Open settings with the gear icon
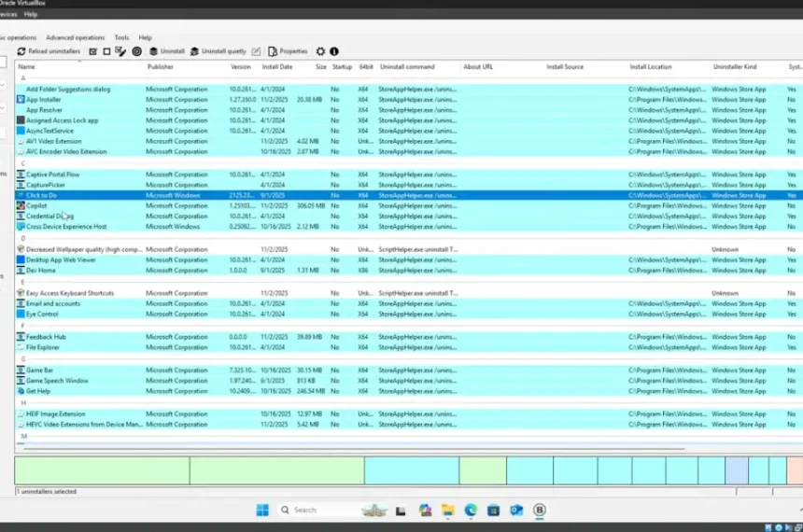The width and height of the screenshot is (803, 532). (x=320, y=51)
